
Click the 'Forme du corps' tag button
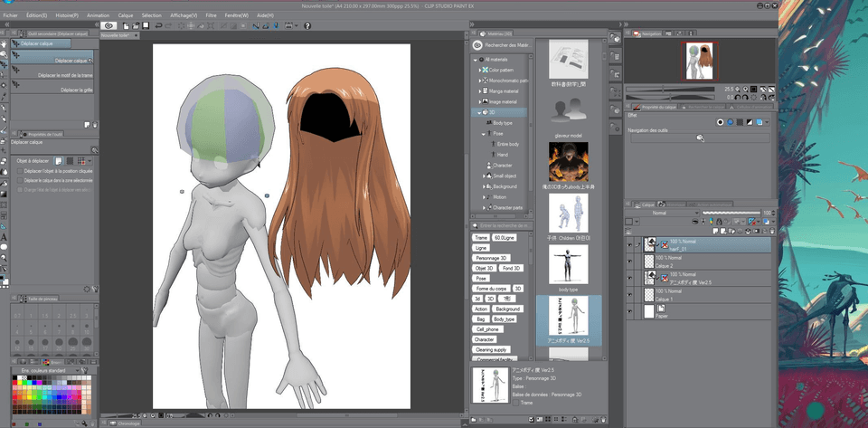coord(489,289)
